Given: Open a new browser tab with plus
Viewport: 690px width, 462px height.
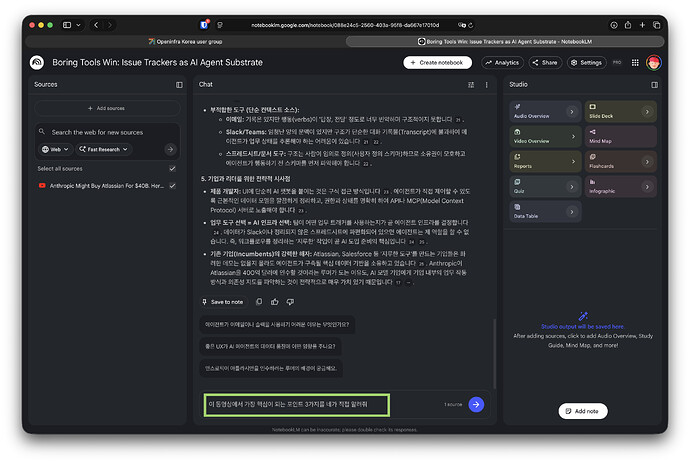Looking at the screenshot, I should click(642, 25).
